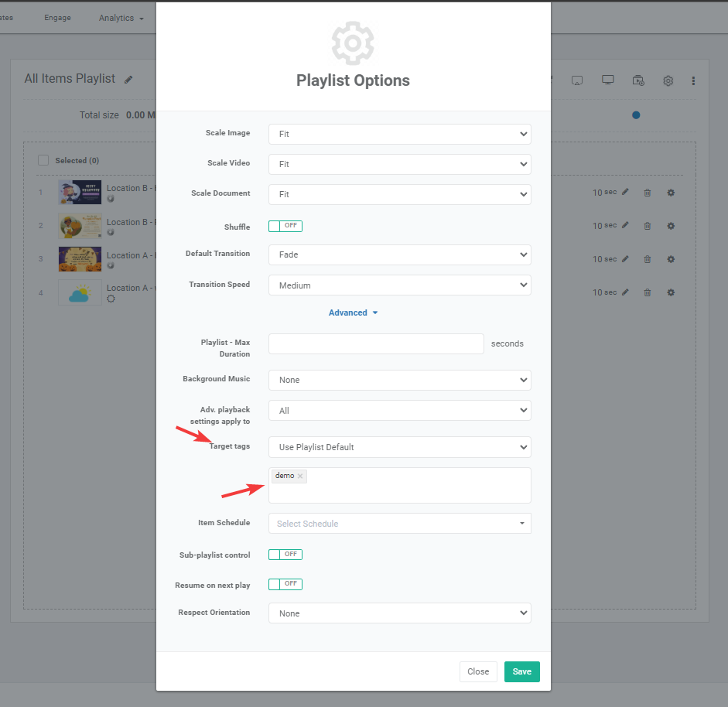Click the Playlist Max Duration input field
The height and width of the screenshot is (707, 728).
[x=376, y=343]
